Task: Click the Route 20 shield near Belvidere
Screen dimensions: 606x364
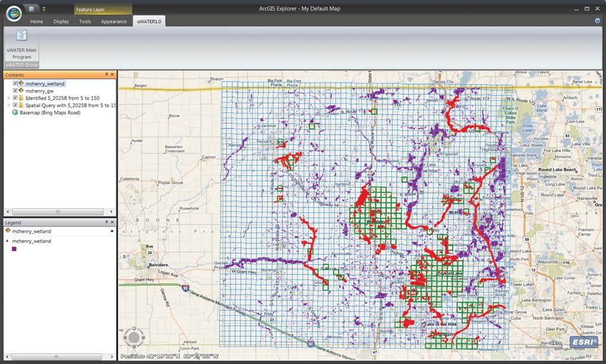Action: [150, 253]
